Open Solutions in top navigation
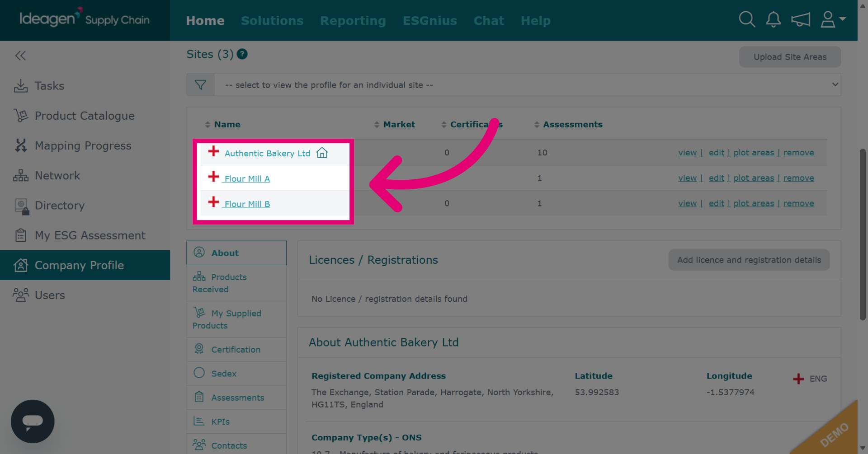This screenshot has height=454, width=868. coord(272,21)
